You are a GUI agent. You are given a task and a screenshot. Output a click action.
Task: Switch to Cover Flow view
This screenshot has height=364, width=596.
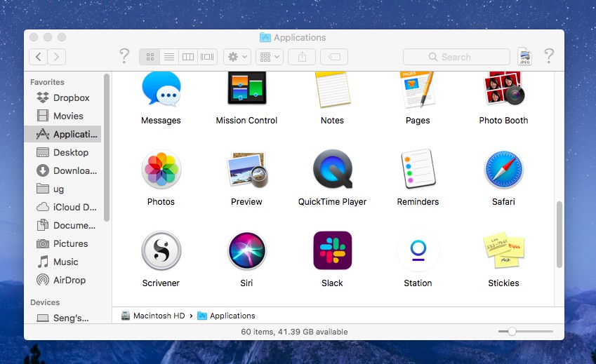click(x=207, y=57)
